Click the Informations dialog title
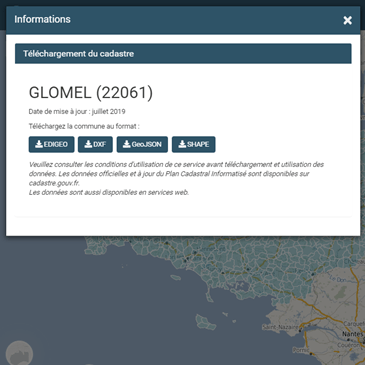365x365 pixels. [x=42, y=19]
